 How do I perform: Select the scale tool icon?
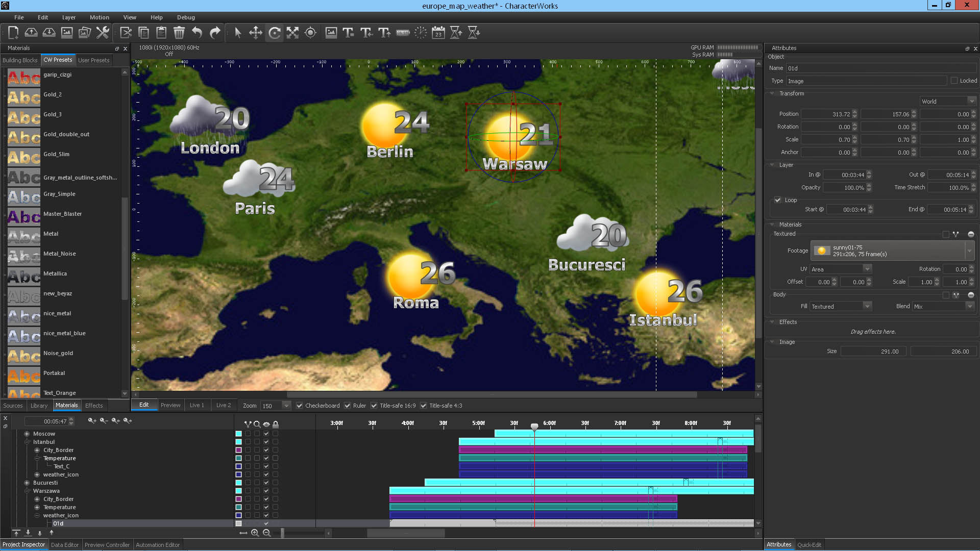(x=292, y=33)
